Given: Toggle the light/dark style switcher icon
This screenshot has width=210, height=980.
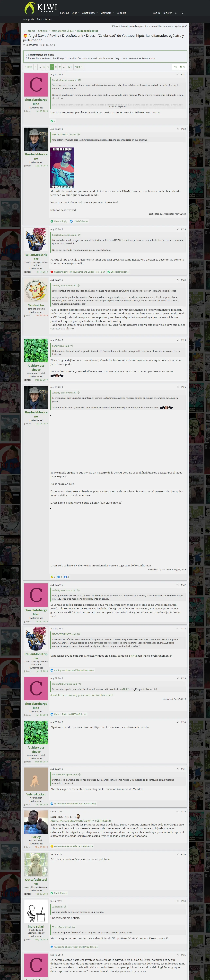Looking at the screenshot, I should [176, 13].
